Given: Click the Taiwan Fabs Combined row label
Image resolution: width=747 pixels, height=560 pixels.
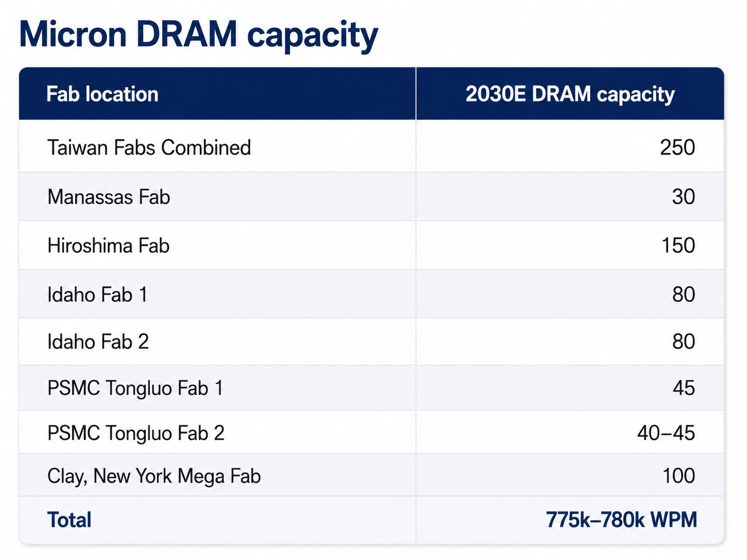Looking at the screenshot, I should [149, 147].
